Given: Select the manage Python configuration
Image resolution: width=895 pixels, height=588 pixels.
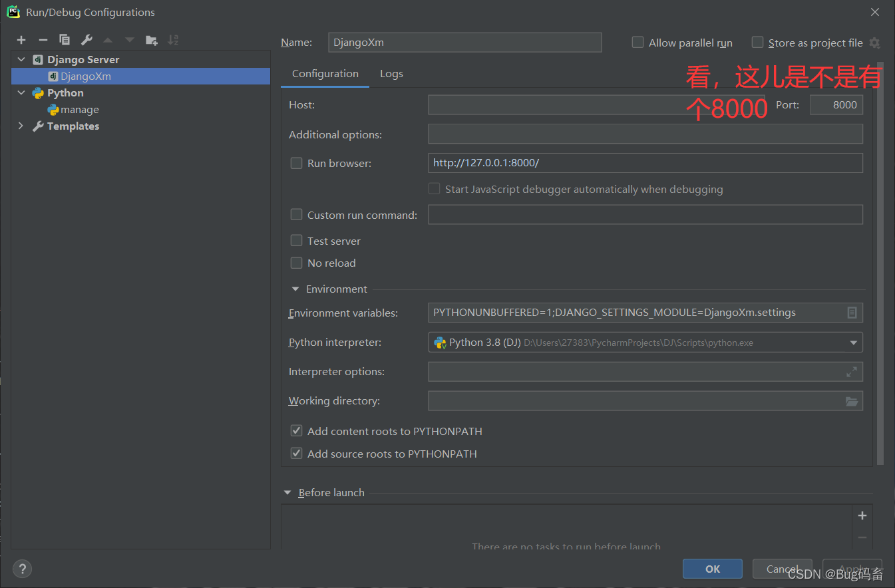Looking at the screenshot, I should 141,110.
